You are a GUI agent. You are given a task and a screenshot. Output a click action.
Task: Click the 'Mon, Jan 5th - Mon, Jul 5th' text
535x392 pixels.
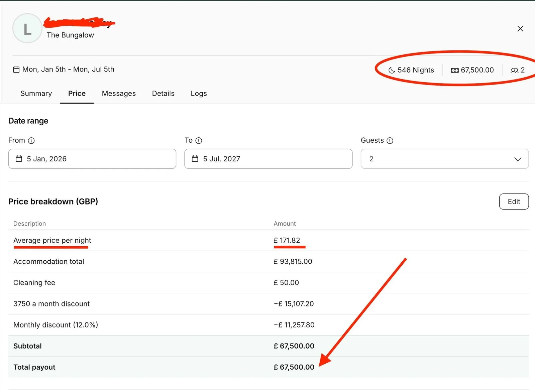[68, 70]
